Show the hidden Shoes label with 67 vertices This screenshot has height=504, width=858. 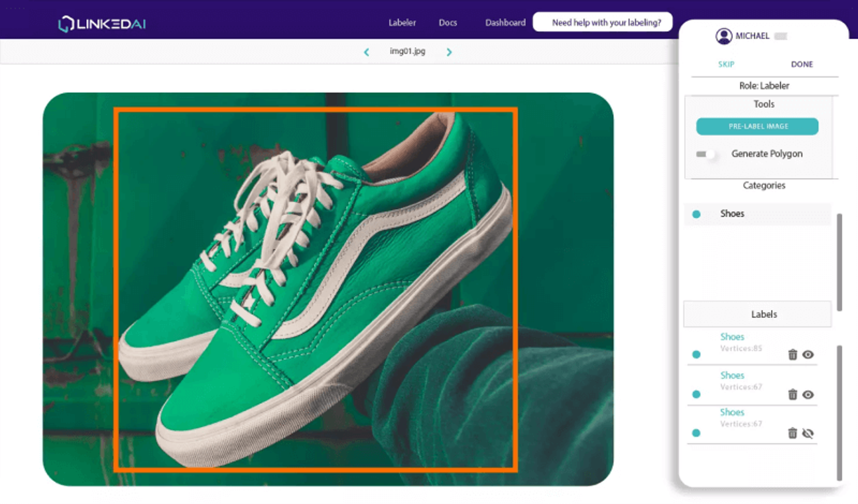tap(808, 433)
